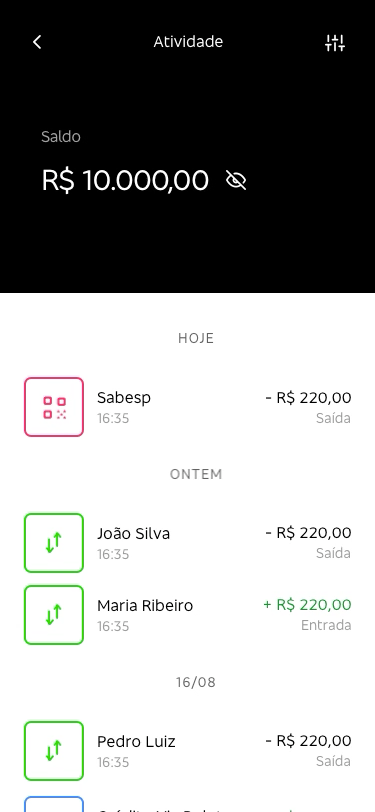This screenshot has width=375, height=812.
Task: Tap the Atividade screen title
Action: 188,42
